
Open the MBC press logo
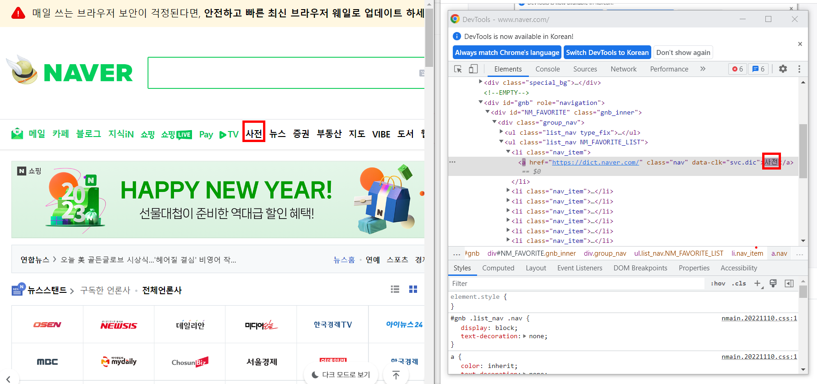pyautogui.click(x=47, y=362)
